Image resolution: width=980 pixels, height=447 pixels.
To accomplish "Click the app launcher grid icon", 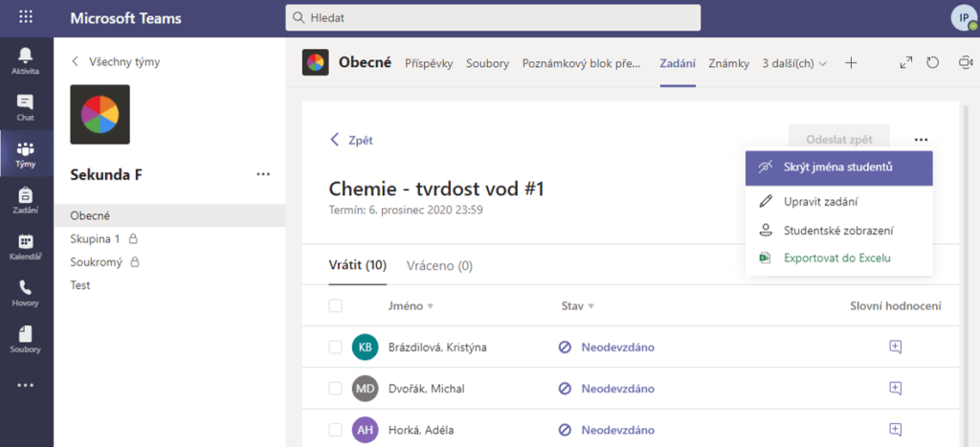I will point(26,17).
